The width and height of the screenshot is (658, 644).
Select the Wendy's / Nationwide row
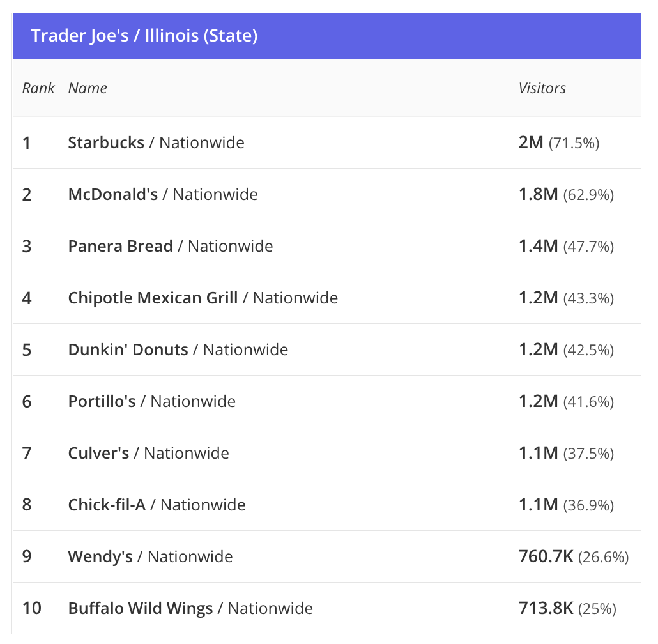pyautogui.click(x=150, y=556)
